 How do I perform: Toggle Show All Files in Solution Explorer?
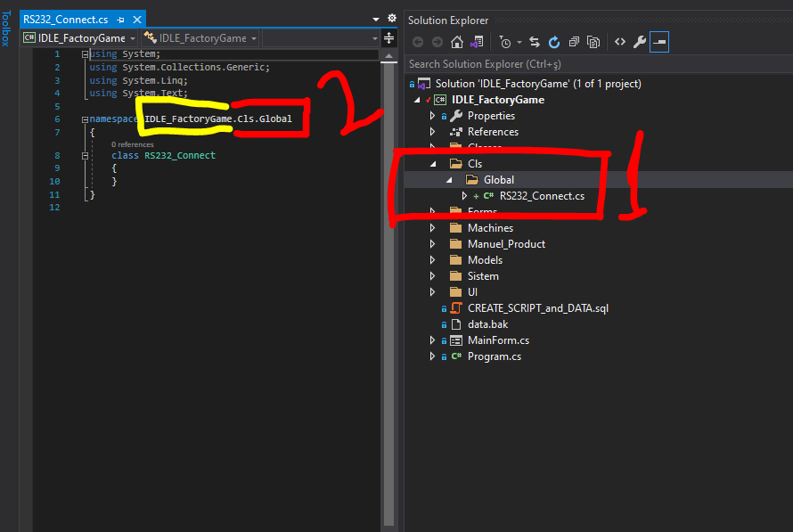pyautogui.click(x=593, y=42)
